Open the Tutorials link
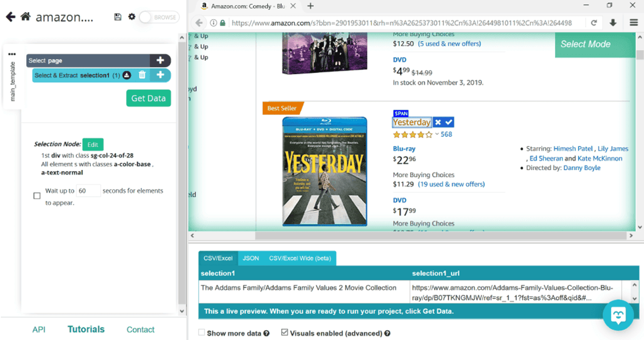 click(x=86, y=329)
